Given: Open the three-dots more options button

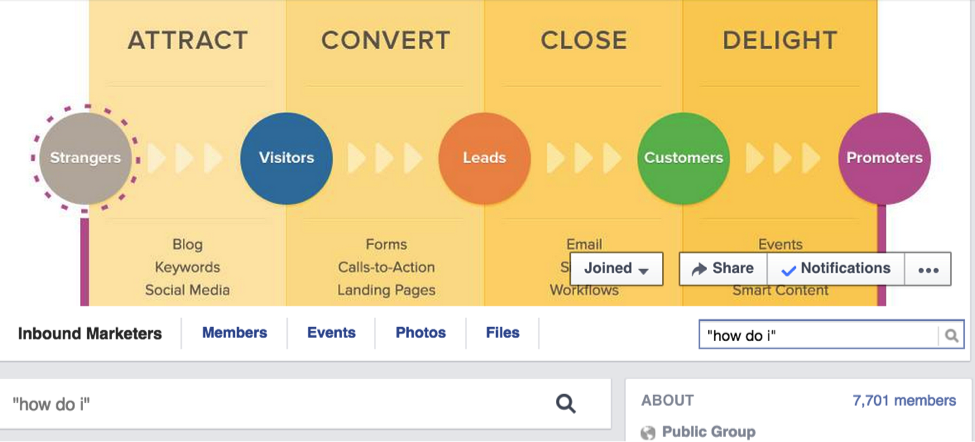Looking at the screenshot, I should tap(928, 269).
